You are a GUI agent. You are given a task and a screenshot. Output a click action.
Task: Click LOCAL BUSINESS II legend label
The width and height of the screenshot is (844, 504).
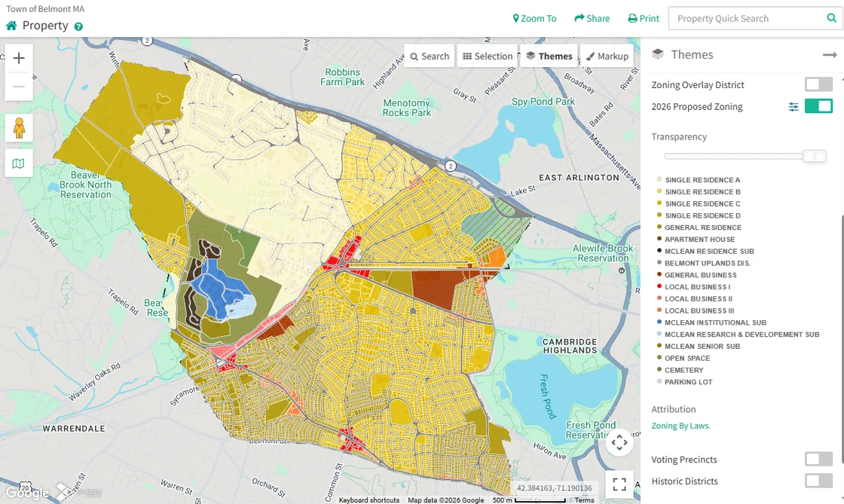(699, 298)
